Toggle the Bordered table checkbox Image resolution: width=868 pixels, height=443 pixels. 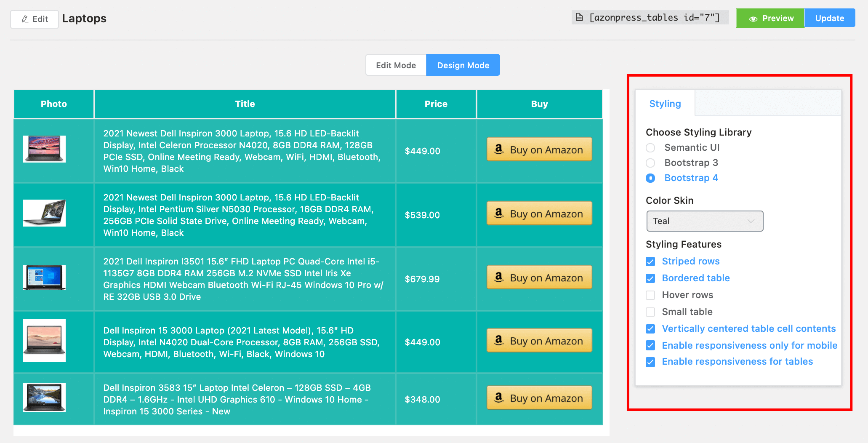pyautogui.click(x=650, y=278)
